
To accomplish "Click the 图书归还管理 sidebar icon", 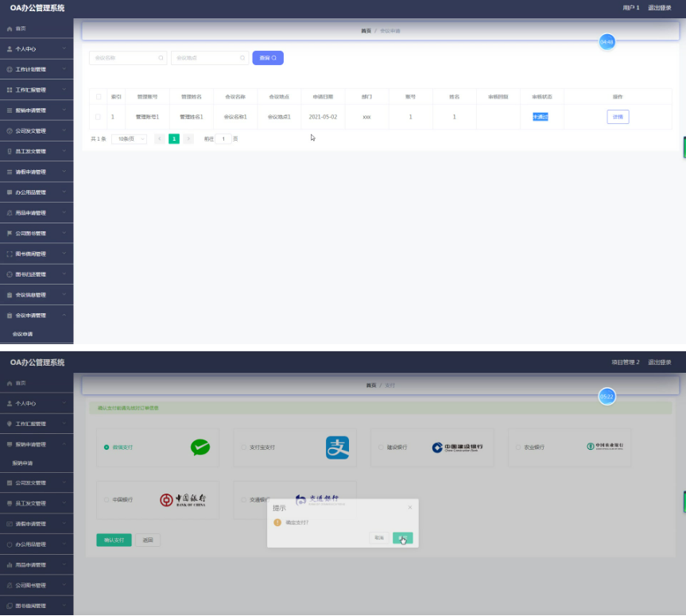I will pos(10,274).
